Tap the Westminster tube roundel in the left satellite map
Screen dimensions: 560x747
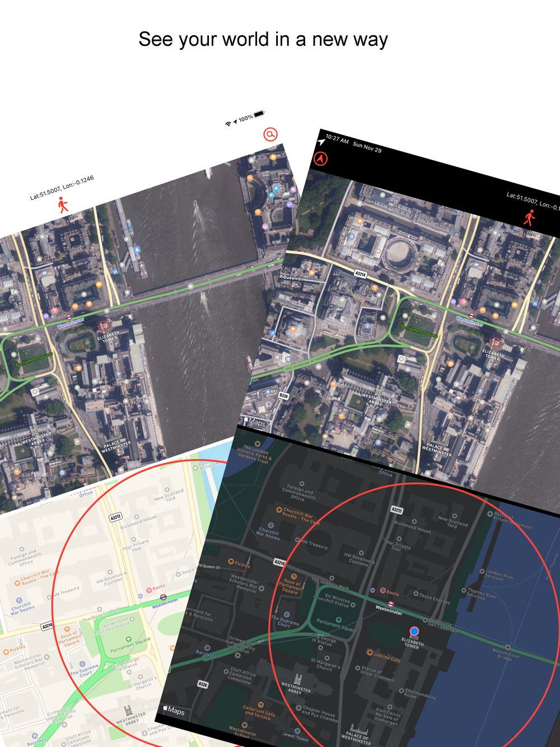point(69,317)
